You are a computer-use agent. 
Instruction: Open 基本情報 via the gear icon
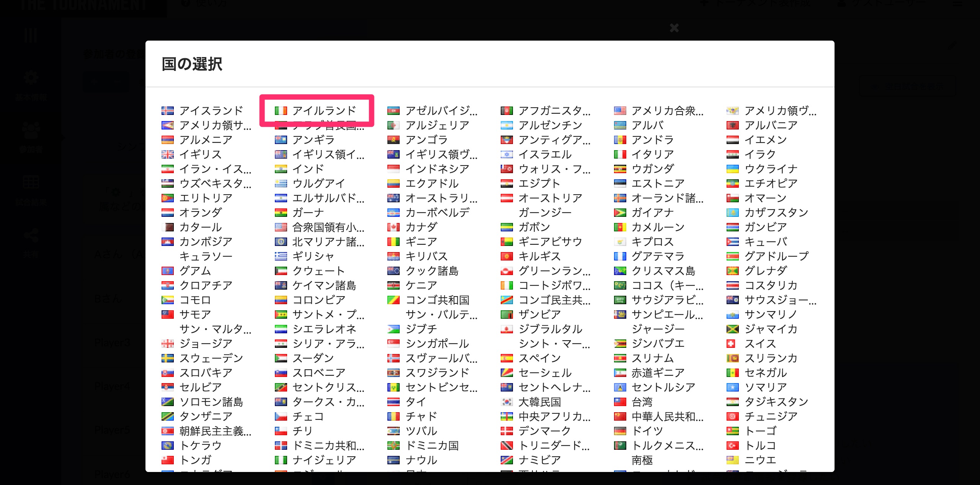31,78
